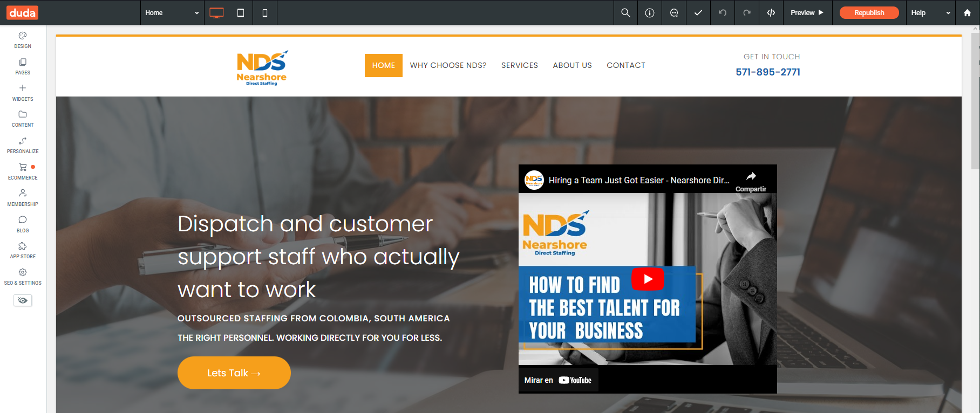Click the Duda logo
The height and width of the screenshot is (413, 980).
(x=23, y=12)
